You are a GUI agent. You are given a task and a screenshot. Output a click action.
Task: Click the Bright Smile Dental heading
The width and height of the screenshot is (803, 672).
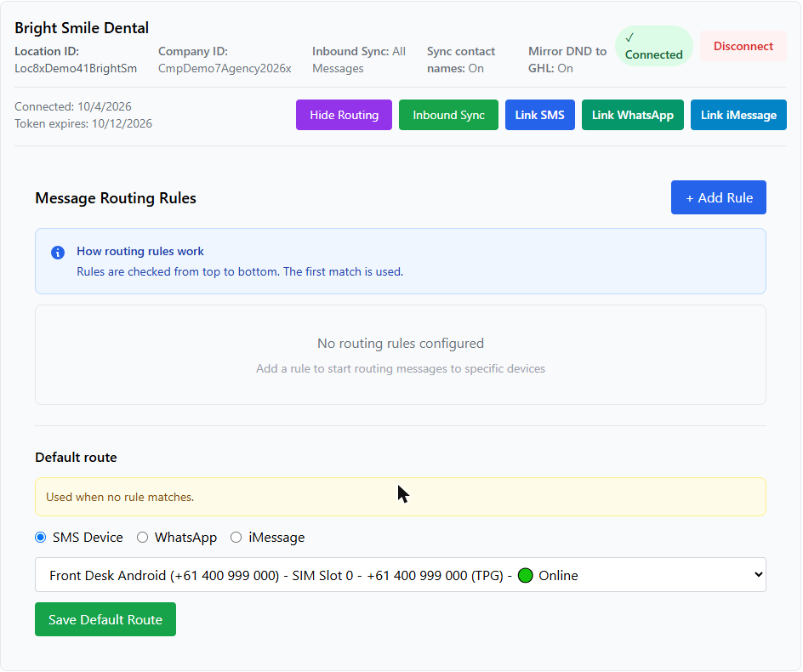[82, 28]
